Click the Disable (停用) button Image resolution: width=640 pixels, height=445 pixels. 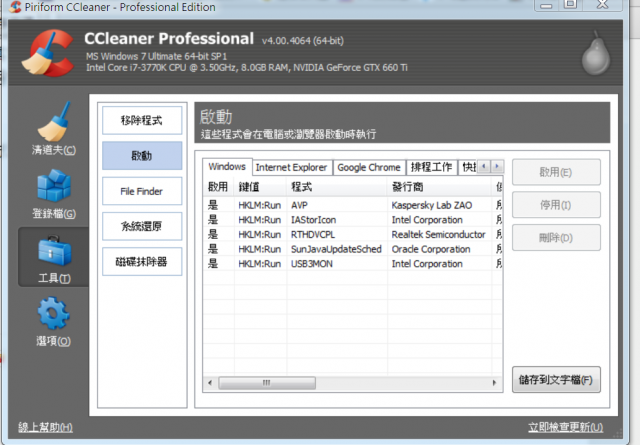click(x=556, y=205)
